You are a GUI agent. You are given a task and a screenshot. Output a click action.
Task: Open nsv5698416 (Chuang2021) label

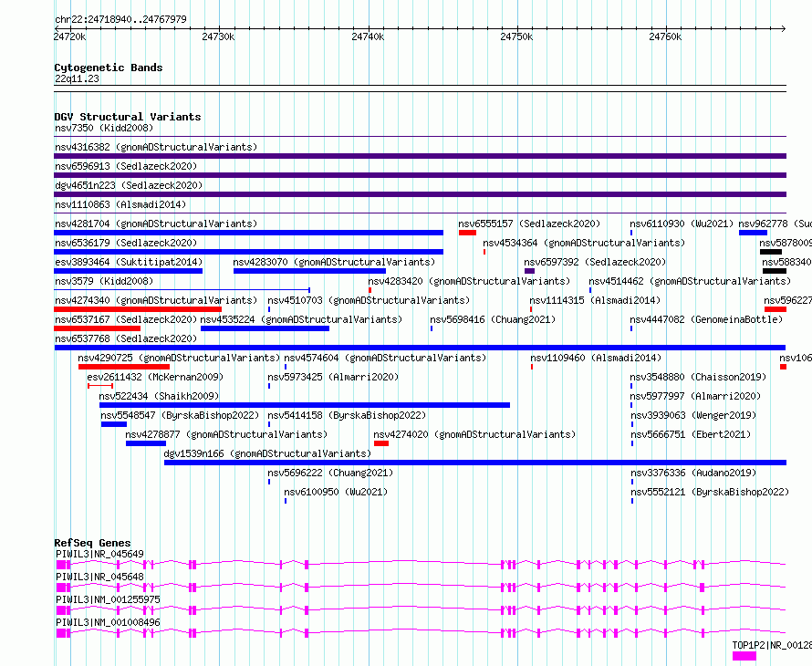[493, 319]
